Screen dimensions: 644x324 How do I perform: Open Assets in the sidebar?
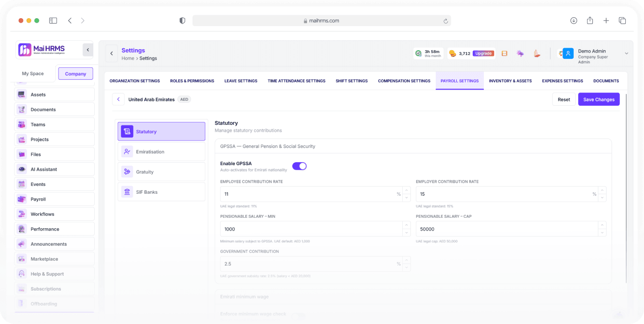click(x=55, y=94)
